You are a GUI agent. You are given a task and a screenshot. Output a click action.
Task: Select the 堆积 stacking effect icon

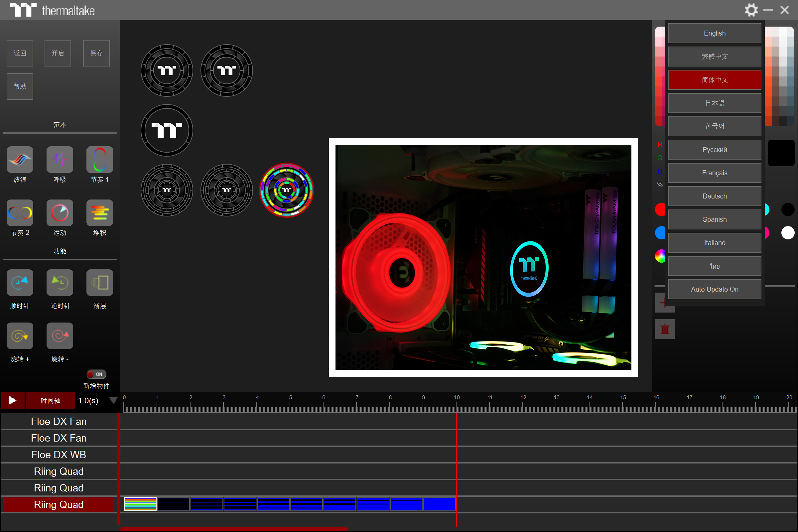pos(99,213)
